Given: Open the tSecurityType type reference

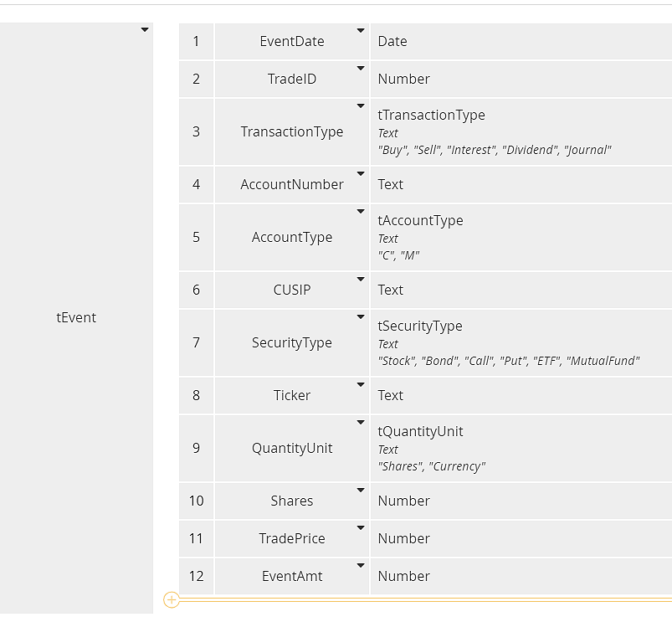Looking at the screenshot, I should 420,326.
